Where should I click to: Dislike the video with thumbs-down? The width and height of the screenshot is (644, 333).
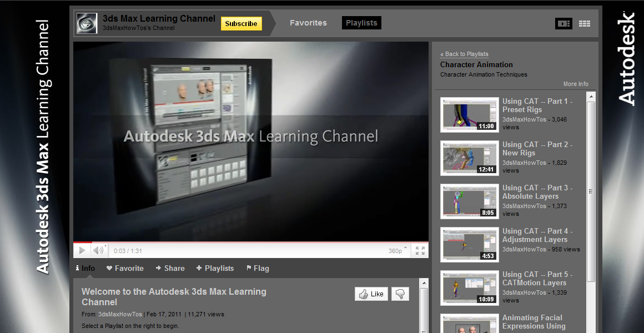(x=400, y=294)
